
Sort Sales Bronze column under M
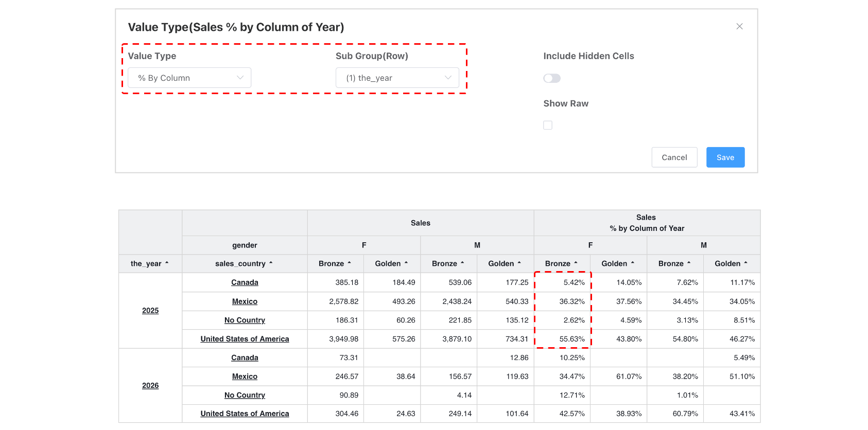pyautogui.click(x=462, y=263)
